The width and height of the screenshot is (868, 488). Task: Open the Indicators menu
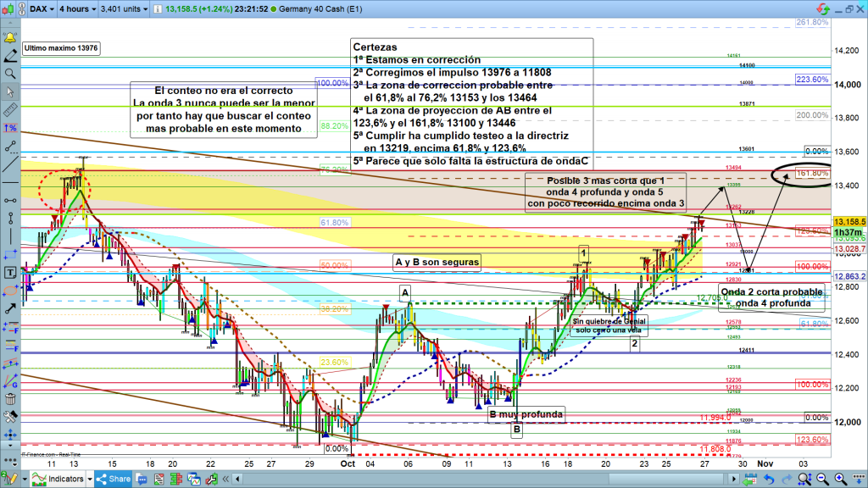[59, 479]
